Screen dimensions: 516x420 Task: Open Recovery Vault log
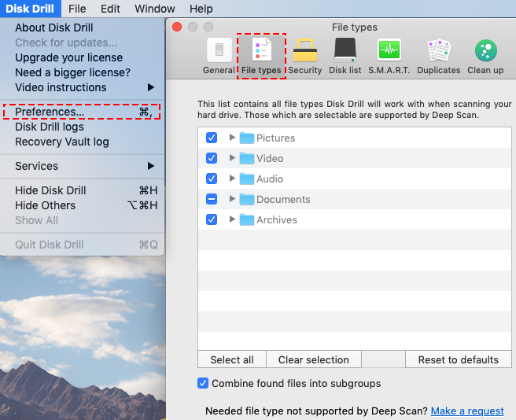pos(83,142)
